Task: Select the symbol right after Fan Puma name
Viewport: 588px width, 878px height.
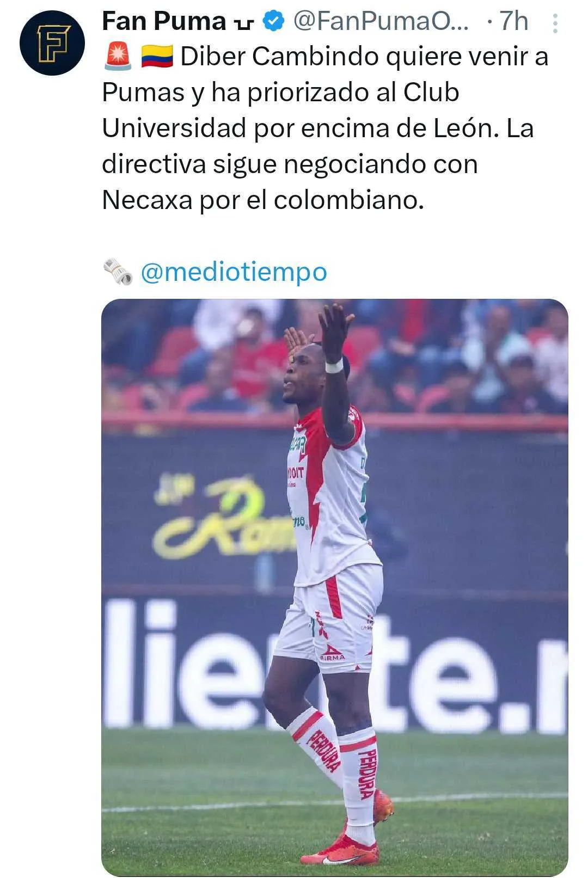Action: click(x=243, y=24)
